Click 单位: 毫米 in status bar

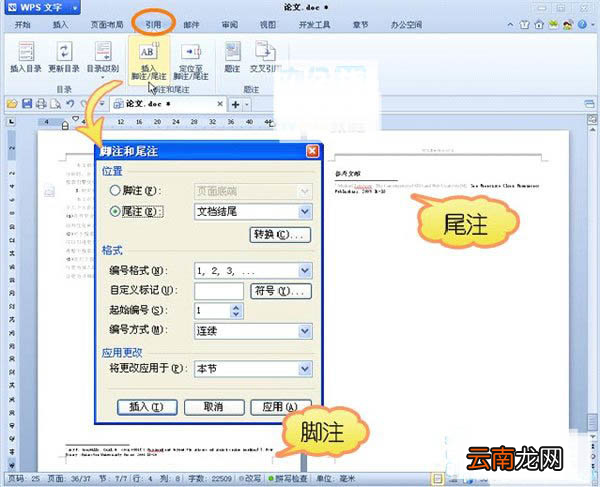tap(336, 478)
